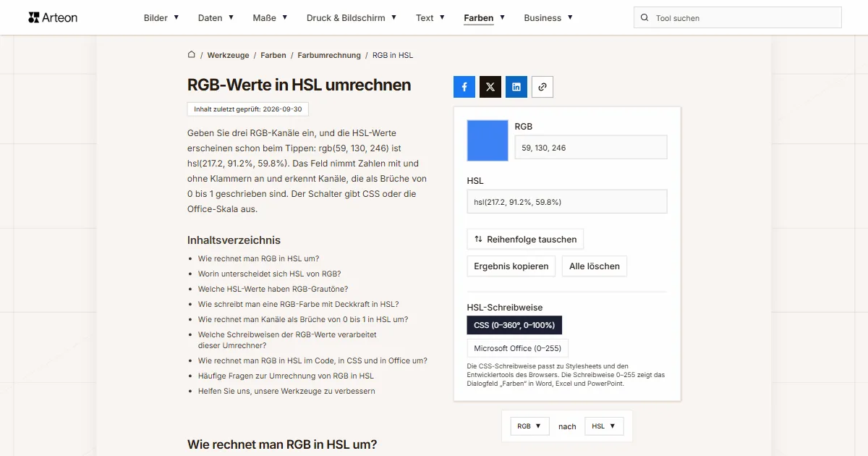Open the Druck & Bildschirm menu
Image resolution: width=868 pixels, height=456 pixels.
tap(352, 17)
